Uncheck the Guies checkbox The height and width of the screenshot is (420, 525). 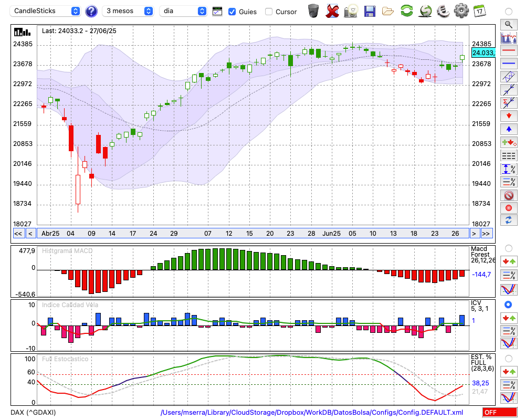[232, 12]
